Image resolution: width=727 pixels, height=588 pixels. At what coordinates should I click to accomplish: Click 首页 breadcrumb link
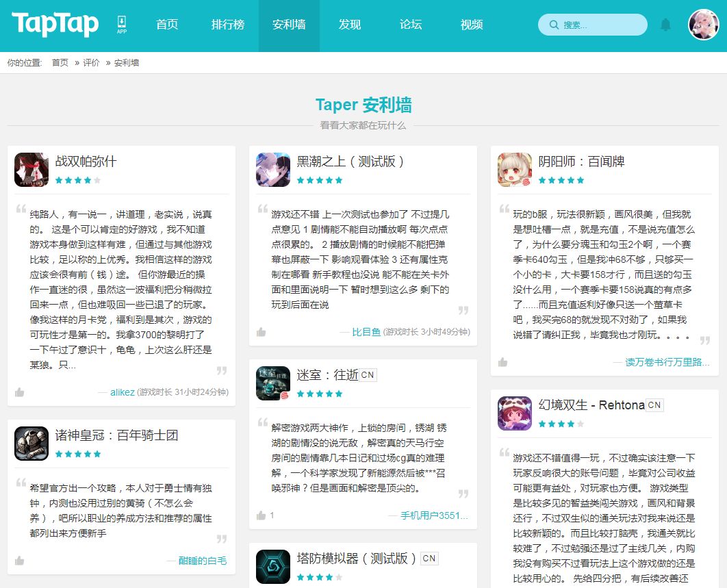(x=60, y=62)
